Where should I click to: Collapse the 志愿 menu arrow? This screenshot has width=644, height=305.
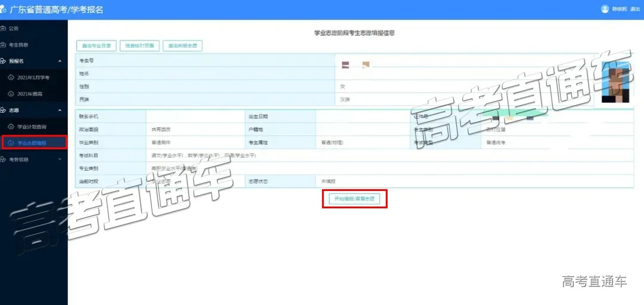pos(59,110)
